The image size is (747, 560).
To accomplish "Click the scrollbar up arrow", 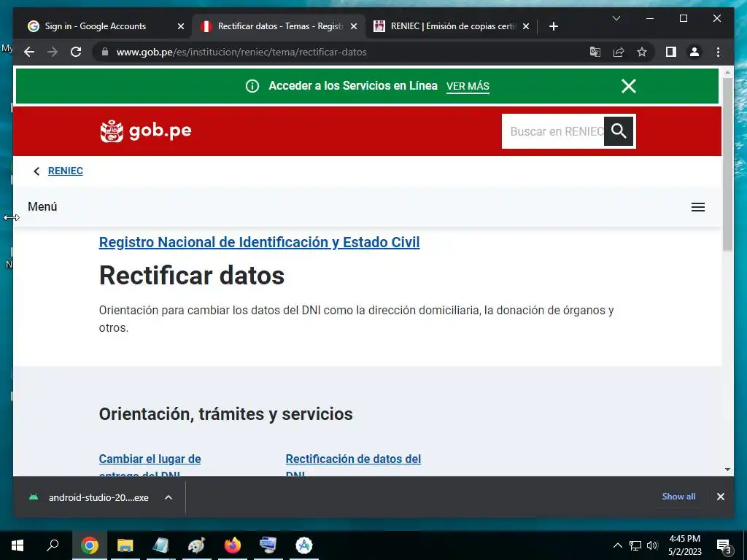I will [x=727, y=72].
